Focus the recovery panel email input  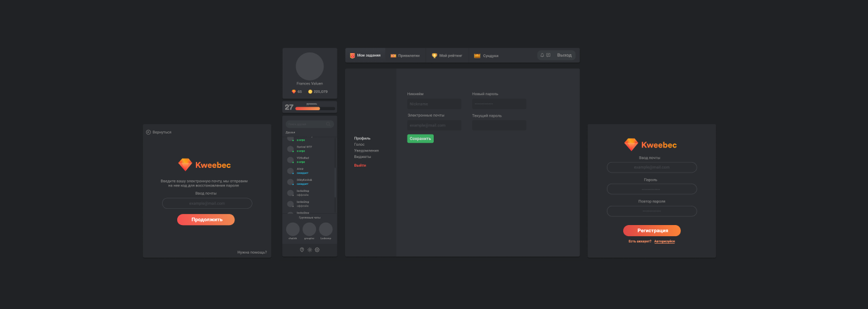(207, 203)
